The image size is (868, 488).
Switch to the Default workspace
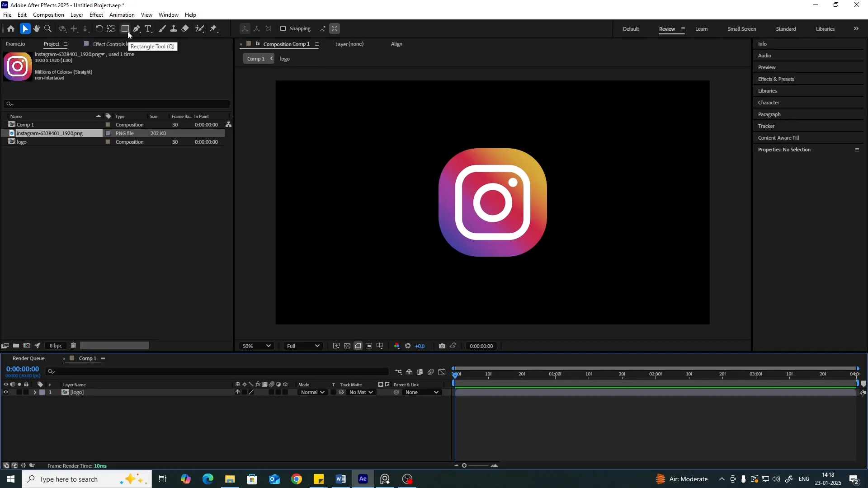tap(631, 28)
